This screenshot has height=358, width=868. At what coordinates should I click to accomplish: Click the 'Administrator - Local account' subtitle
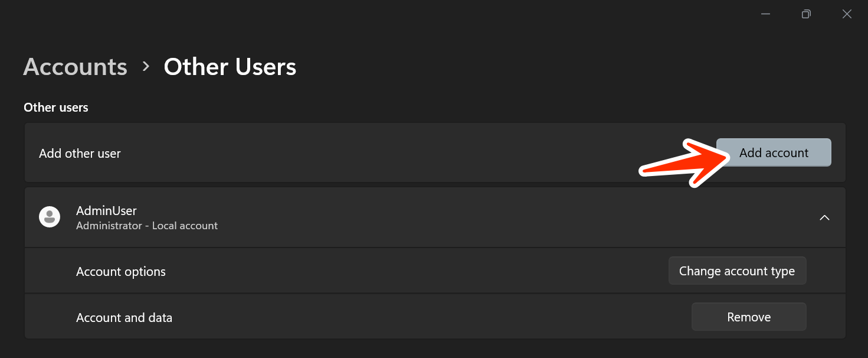(147, 226)
